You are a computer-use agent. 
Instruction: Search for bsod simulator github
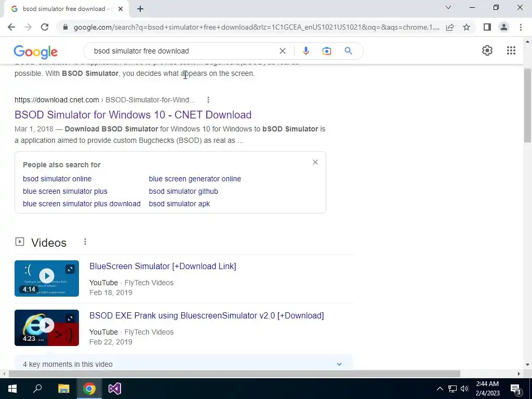click(183, 191)
